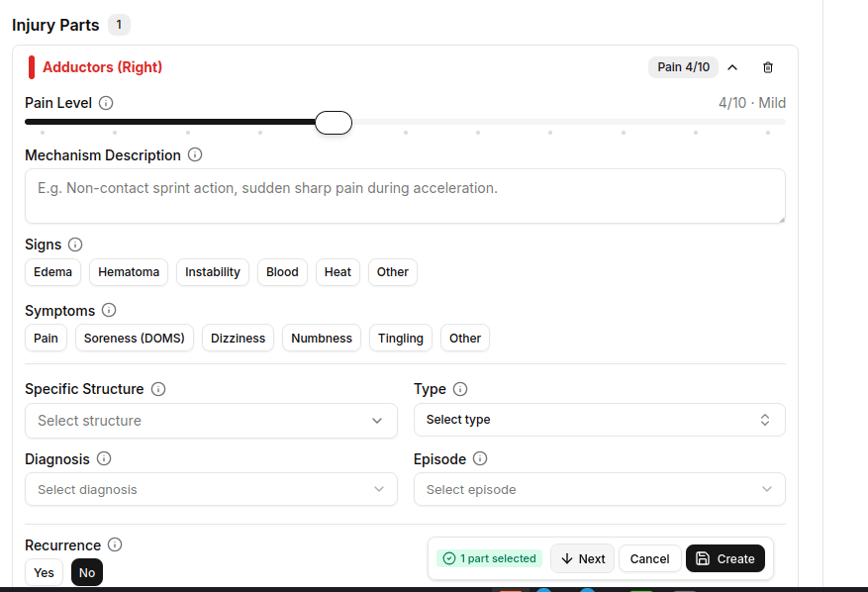
Task: Select the Hematoma sign
Action: (x=129, y=272)
